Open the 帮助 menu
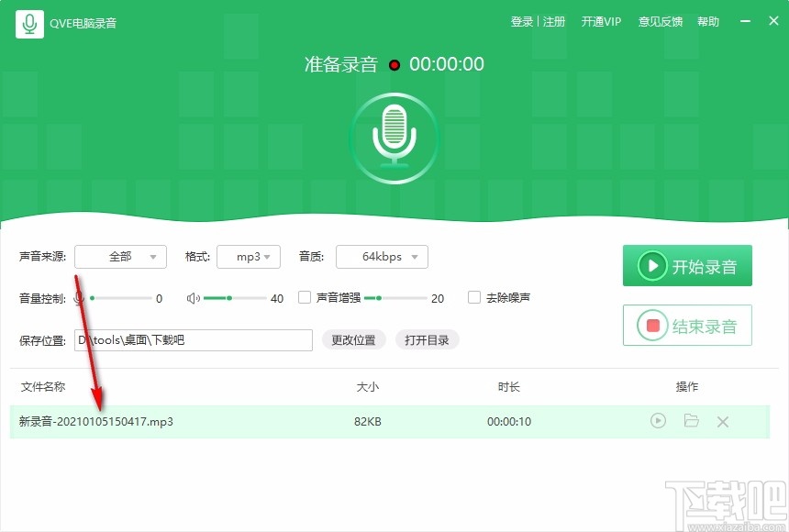Image resolution: width=789 pixels, height=532 pixels. click(708, 20)
